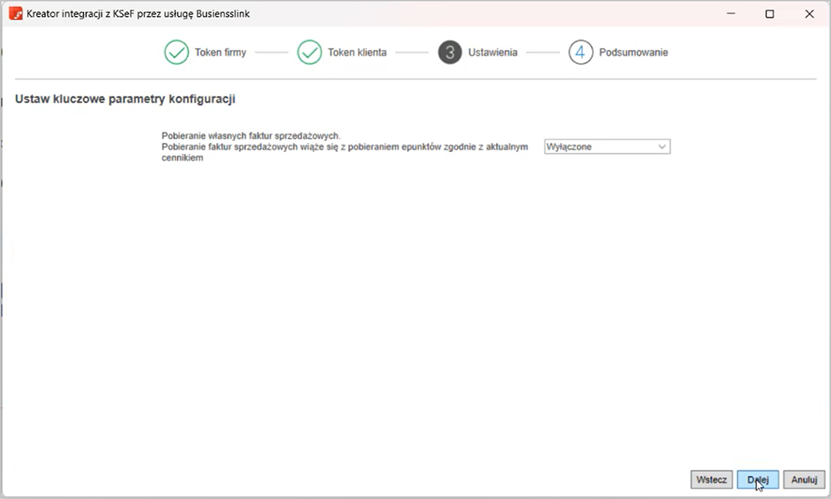Select the Token firmy step label
Image resolution: width=831 pixels, height=499 pixels.
pos(221,53)
